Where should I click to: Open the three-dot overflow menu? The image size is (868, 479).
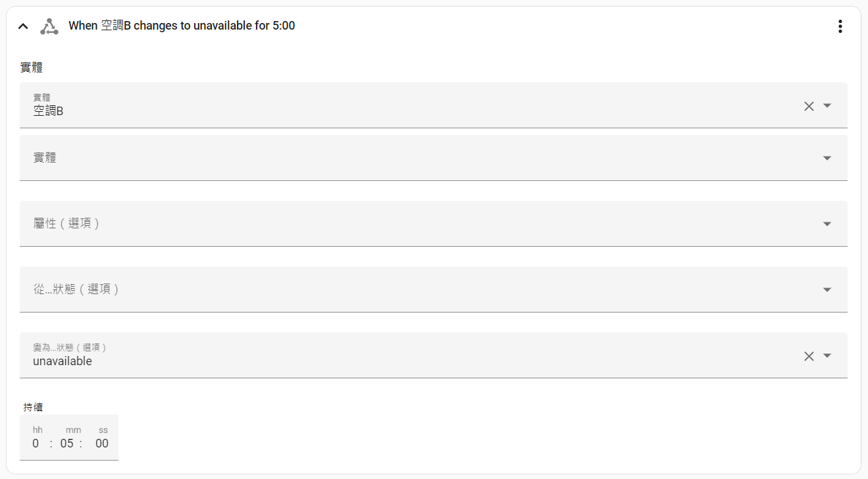(840, 26)
